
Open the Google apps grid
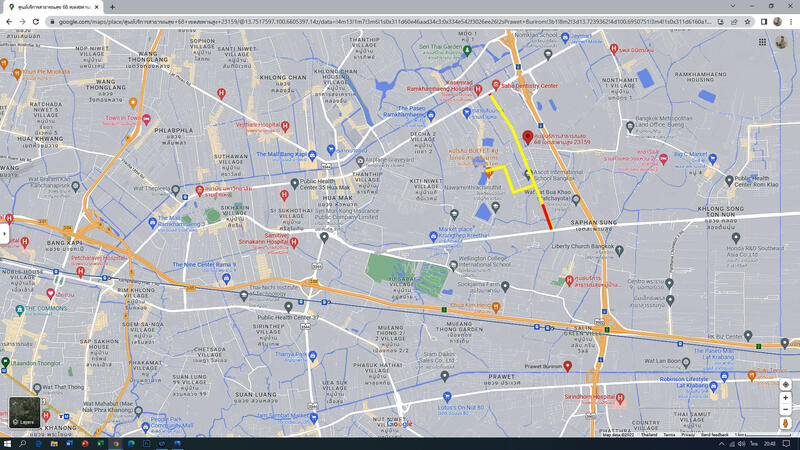tap(762, 42)
